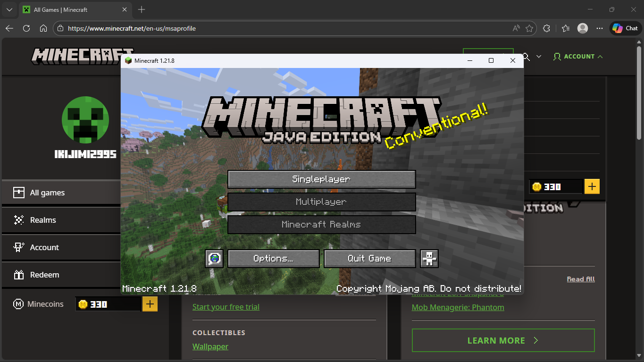Open the browser tab list dropdown

click(x=9, y=9)
